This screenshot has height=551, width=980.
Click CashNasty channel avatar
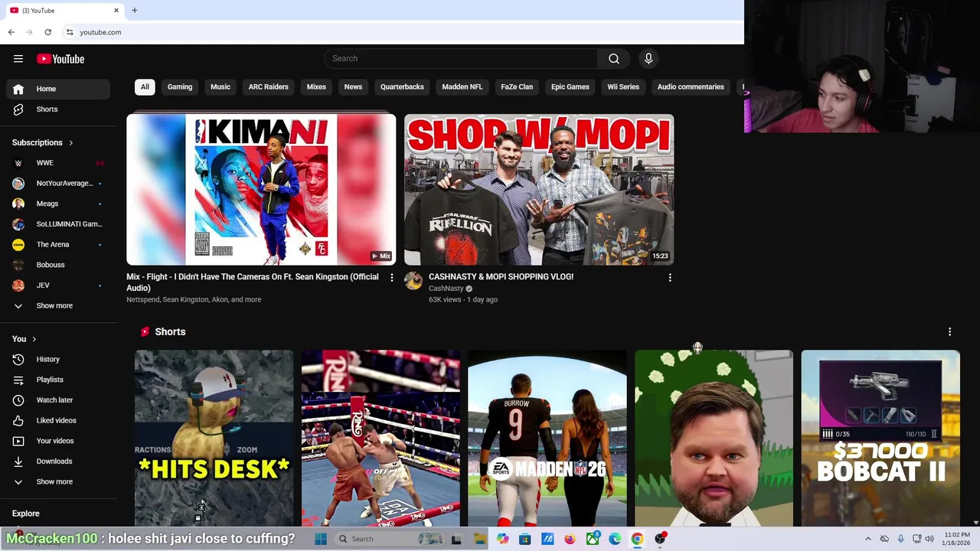pyautogui.click(x=413, y=281)
